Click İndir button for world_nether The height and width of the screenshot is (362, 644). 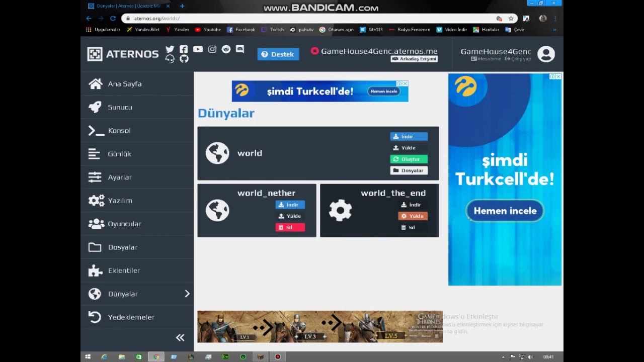coord(290,205)
